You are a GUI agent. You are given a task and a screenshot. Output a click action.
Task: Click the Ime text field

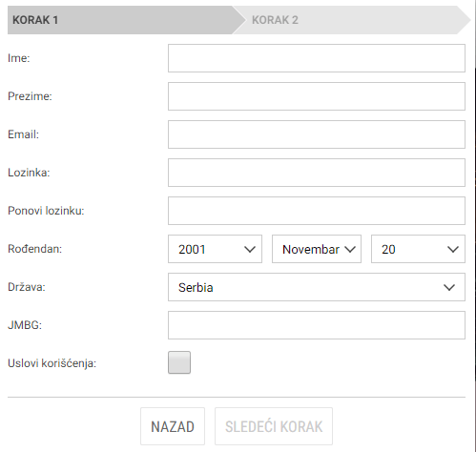click(x=317, y=58)
